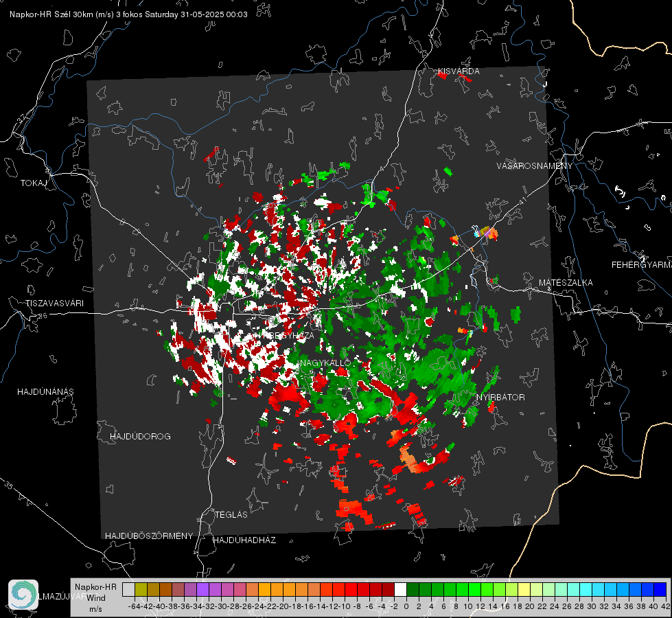The height and width of the screenshot is (618, 672).
Task: Select the HAJDÚDOROG city label
Action: [x=140, y=437]
